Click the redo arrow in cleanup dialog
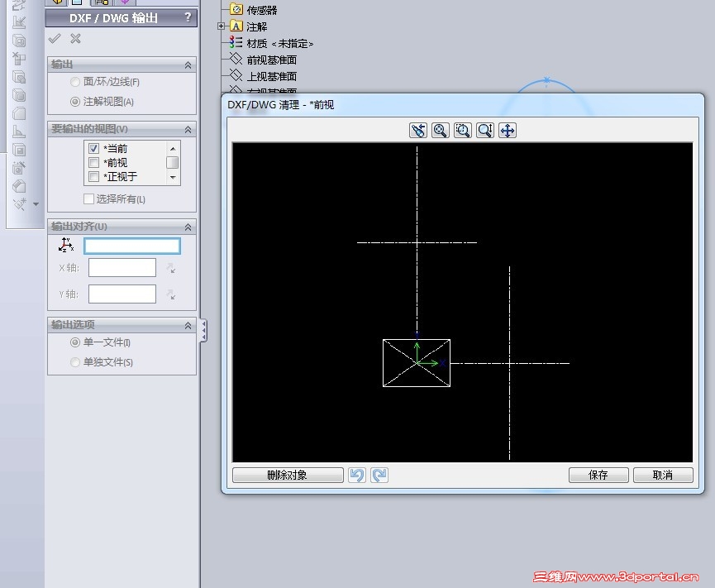The image size is (715, 588). pyautogui.click(x=379, y=476)
